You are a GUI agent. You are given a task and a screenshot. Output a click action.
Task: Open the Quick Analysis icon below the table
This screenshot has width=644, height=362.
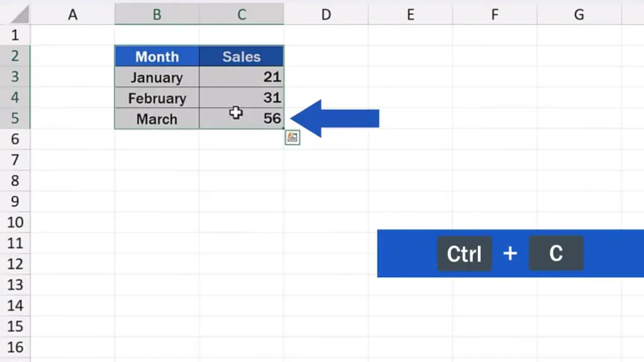pos(292,138)
